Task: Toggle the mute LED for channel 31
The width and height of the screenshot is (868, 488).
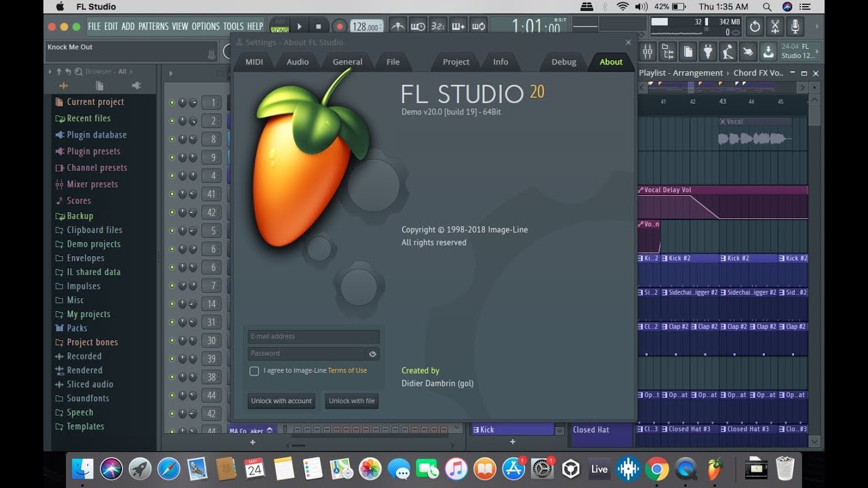Action: 172,322
